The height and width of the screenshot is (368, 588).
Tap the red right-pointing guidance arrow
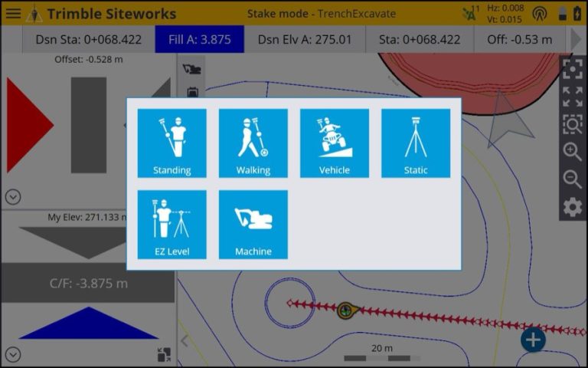click(30, 125)
